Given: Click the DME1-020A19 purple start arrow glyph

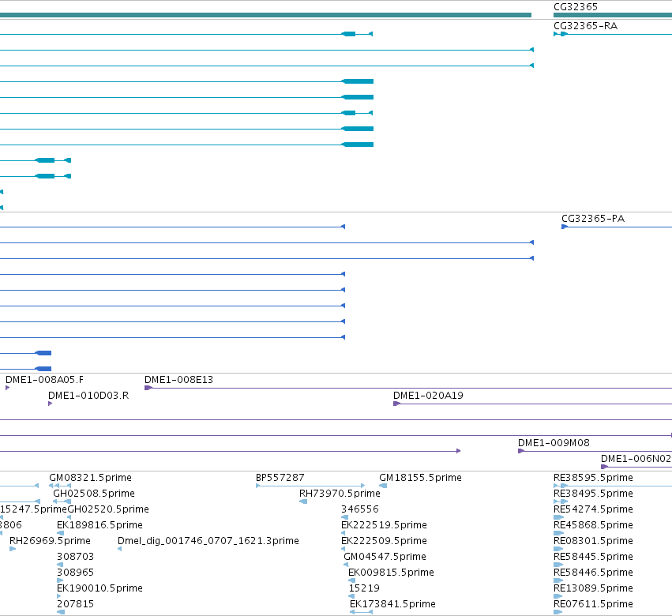Looking at the screenshot, I should click(x=397, y=404).
